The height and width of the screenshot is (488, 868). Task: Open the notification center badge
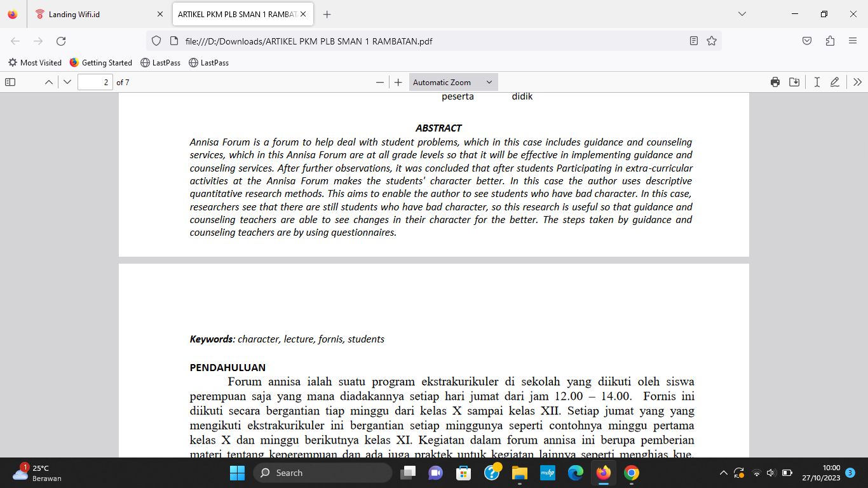(x=850, y=473)
